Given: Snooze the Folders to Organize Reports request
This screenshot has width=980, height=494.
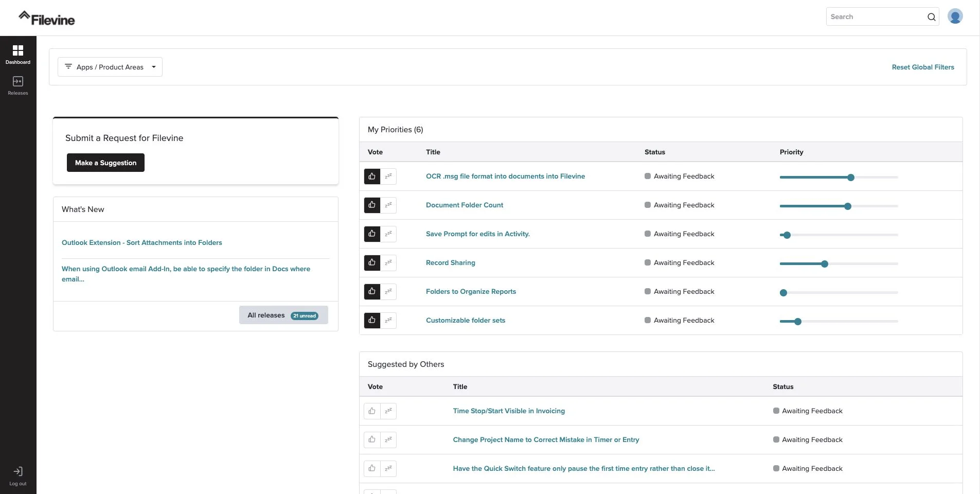Looking at the screenshot, I should click(x=388, y=292).
